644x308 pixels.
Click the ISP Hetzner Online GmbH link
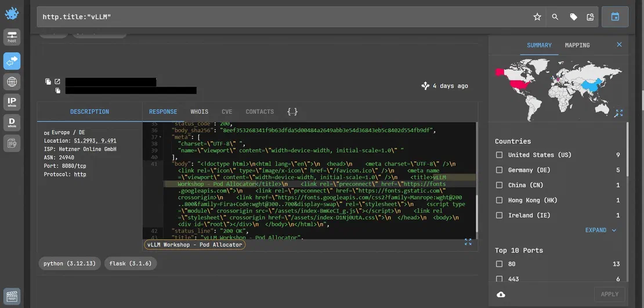point(79,149)
